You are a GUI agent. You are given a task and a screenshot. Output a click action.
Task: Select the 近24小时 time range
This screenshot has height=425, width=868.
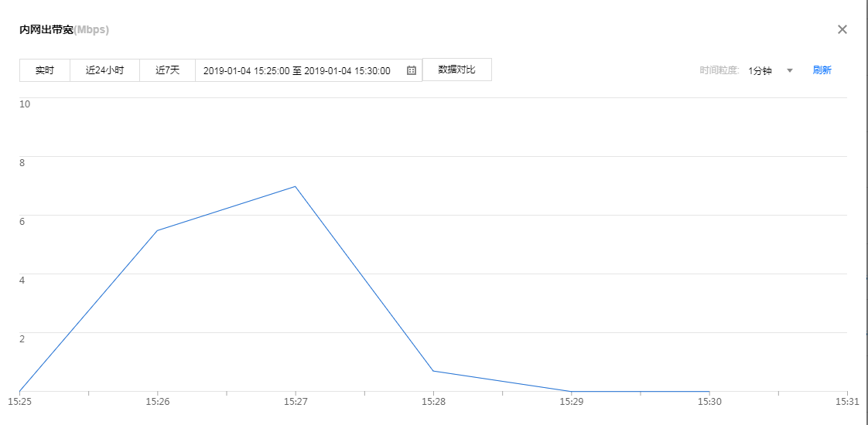pos(104,70)
